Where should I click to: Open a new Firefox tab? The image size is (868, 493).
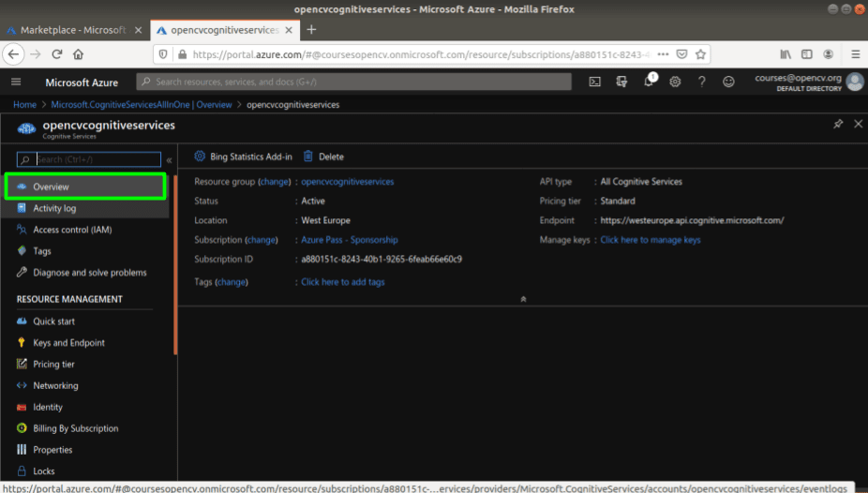point(311,29)
